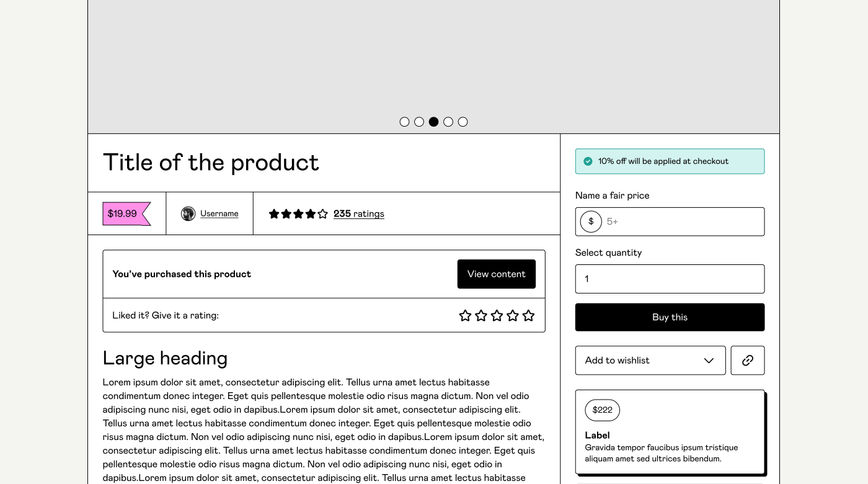Click the half-filled fourth star in ratings display

tap(310, 213)
